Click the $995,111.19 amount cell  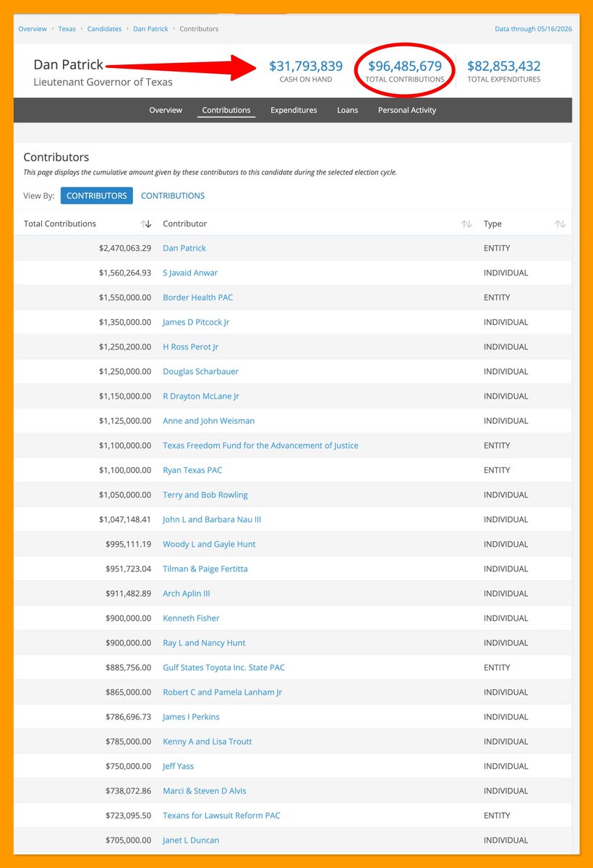pos(129,544)
